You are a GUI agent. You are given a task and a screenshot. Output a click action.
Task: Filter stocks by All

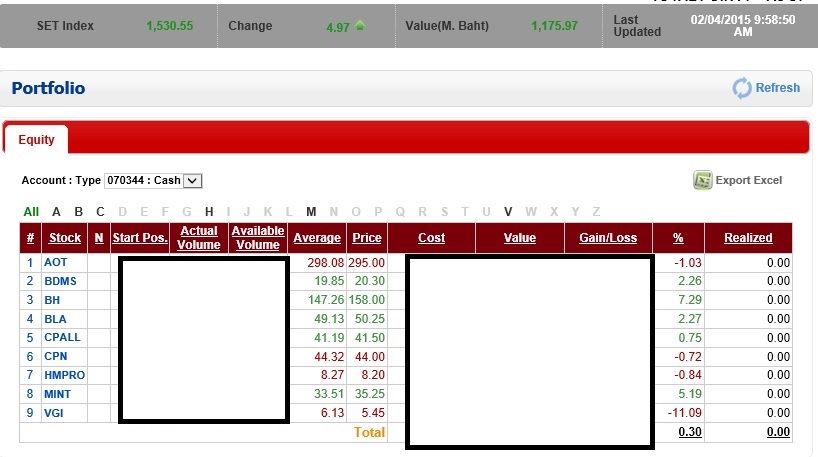point(31,212)
